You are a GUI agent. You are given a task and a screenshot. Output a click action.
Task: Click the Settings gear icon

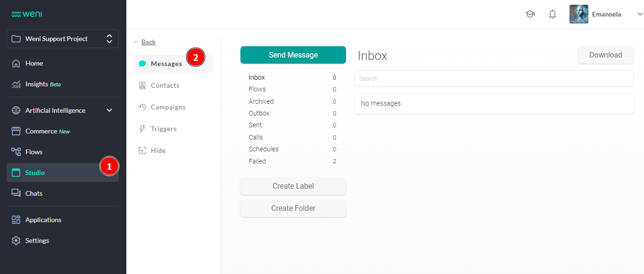(x=16, y=241)
